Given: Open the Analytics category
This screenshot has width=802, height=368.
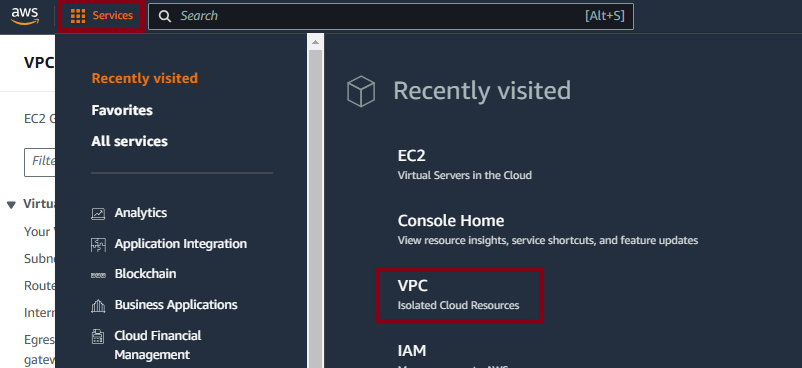Looking at the screenshot, I should (x=141, y=212).
